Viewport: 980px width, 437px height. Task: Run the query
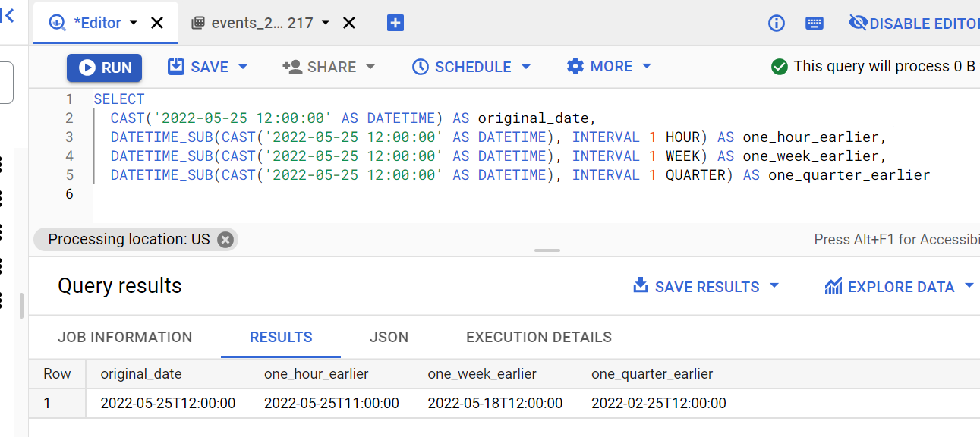tap(105, 68)
